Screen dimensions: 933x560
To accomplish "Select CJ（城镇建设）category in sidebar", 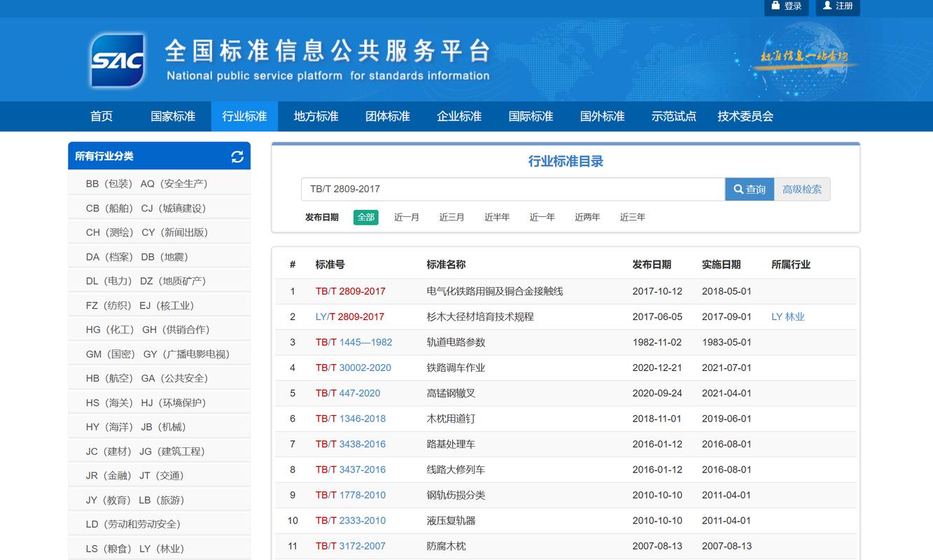I will [174, 208].
